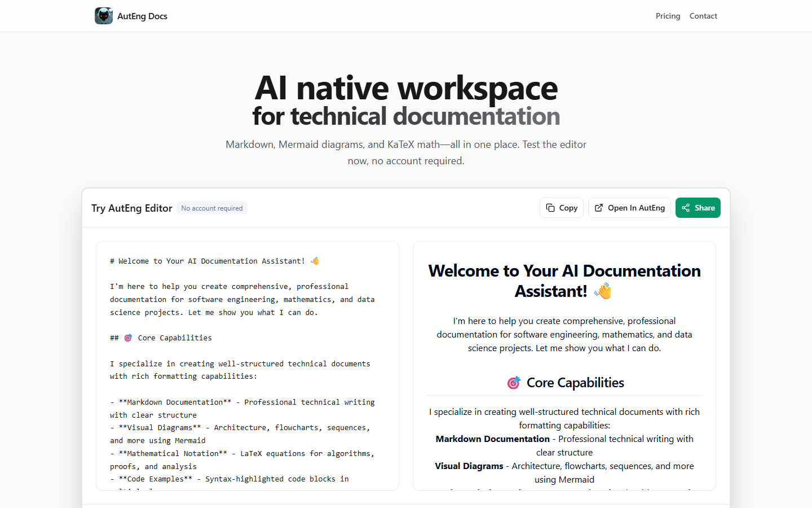This screenshot has width=812, height=508.
Task: Open the Contact page
Action: click(703, 16)
